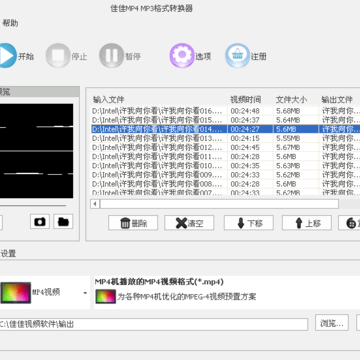Click the 输出文件 column header
Viewport: 360px width, 360px height.
337,99
